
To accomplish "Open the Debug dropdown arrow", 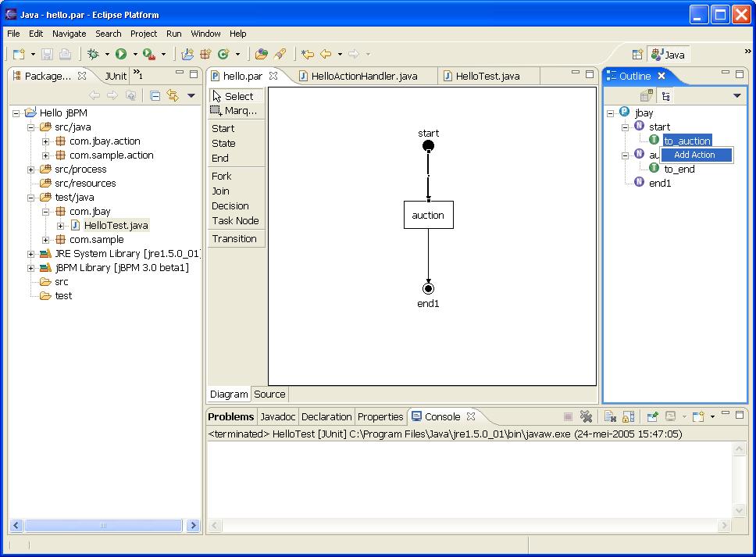I will point(107,54).
